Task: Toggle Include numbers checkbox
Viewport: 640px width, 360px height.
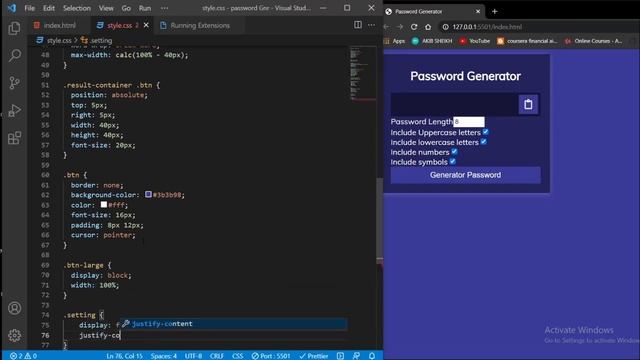Action: (454, 151)
